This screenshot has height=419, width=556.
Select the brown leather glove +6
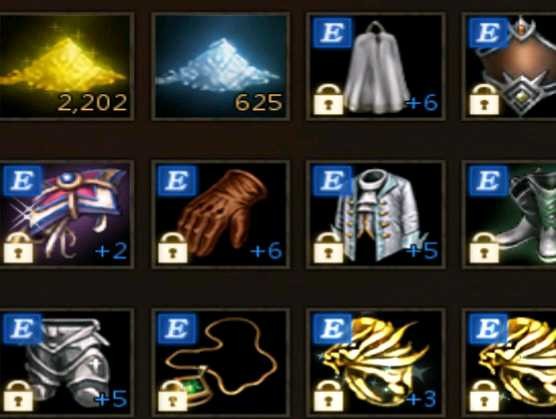click(x=221, y=214)
